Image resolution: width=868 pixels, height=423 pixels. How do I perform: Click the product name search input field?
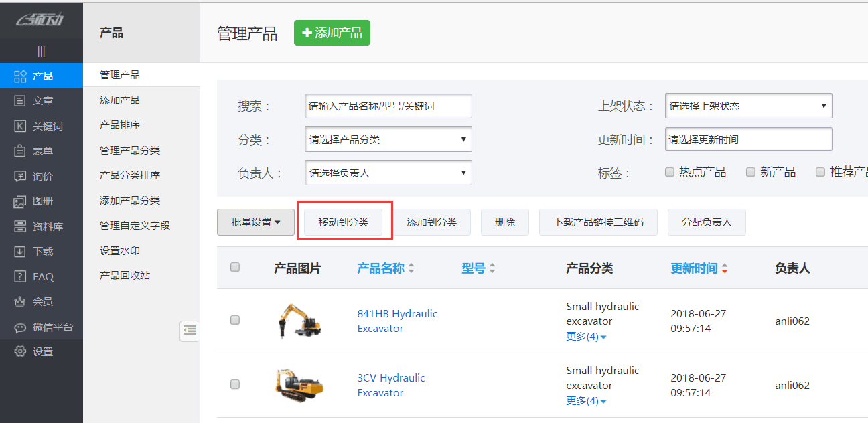point(388,106)
